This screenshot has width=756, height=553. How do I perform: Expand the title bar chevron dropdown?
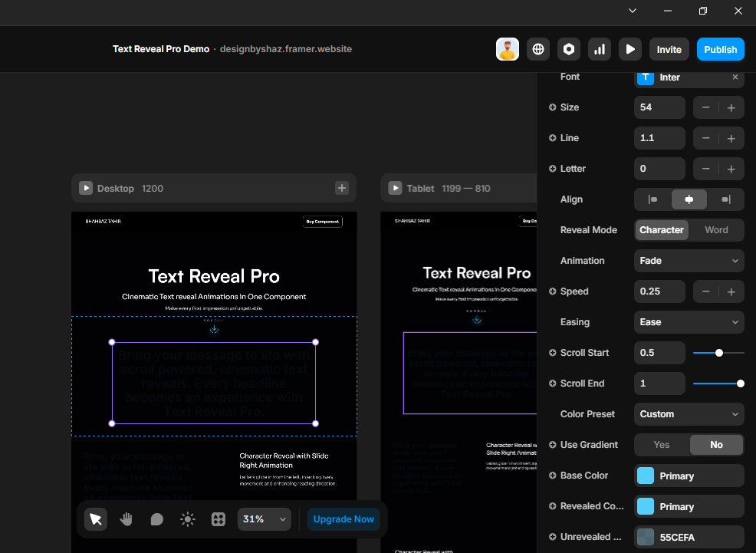(x=633, y=11)
